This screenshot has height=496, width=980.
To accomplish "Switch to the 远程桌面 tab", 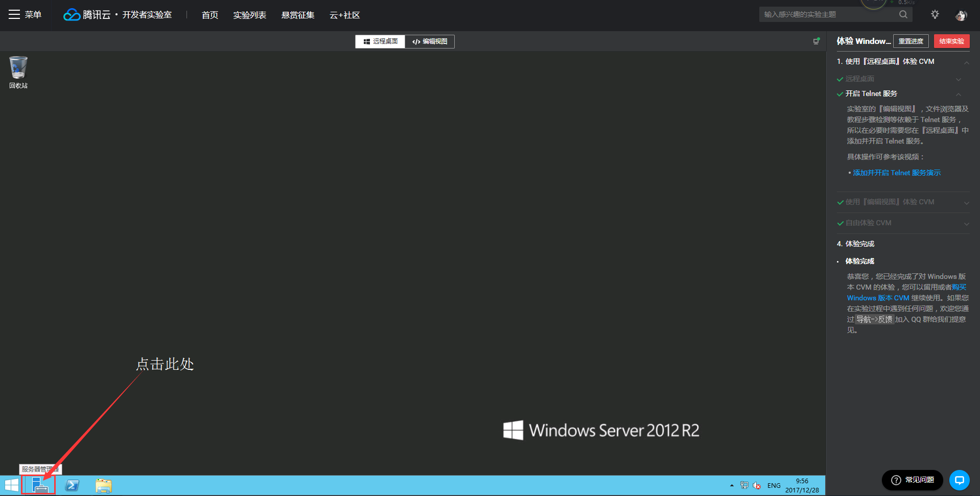I will pos(380,41).
